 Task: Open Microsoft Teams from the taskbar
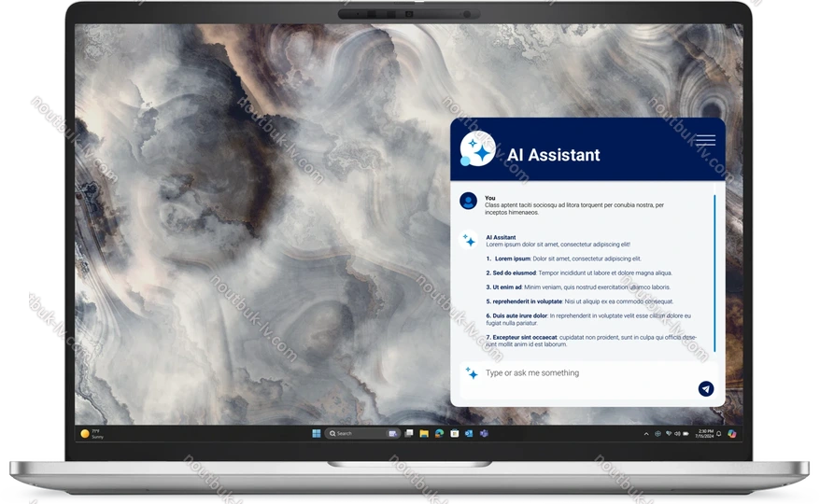point(484,433)
